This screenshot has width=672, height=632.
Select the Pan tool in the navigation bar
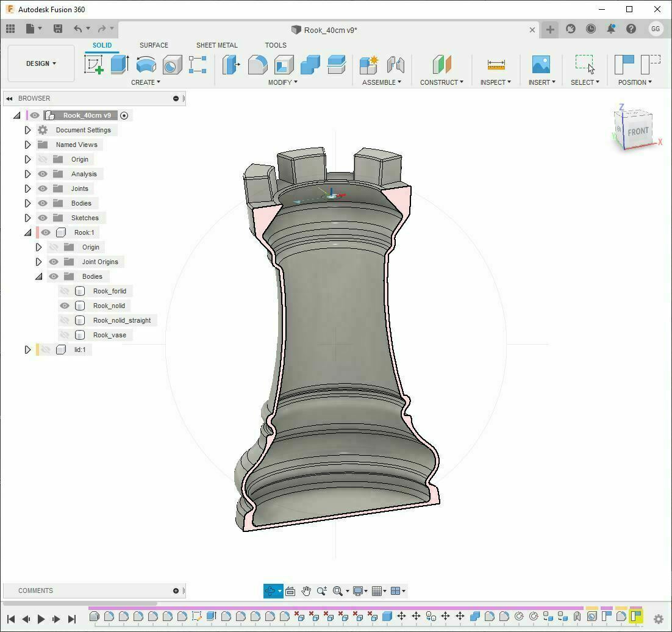coord(306,591)
